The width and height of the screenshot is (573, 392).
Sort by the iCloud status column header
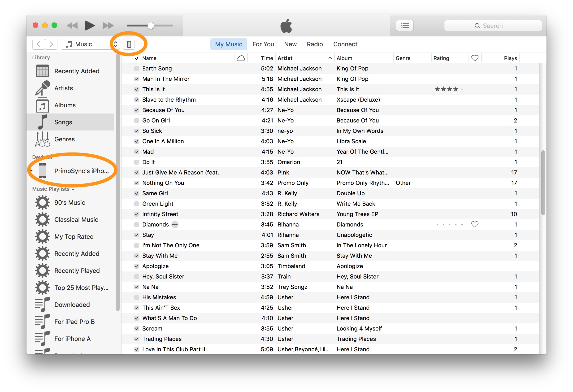click(241, 58)
